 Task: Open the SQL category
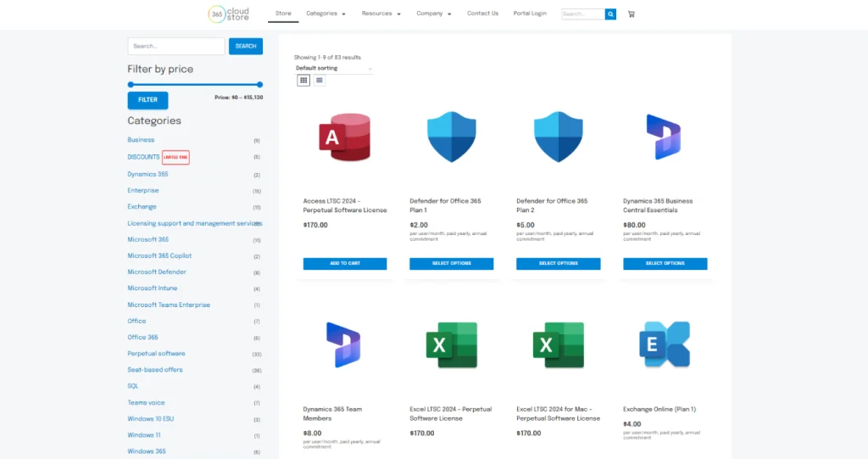coord(133,386)
